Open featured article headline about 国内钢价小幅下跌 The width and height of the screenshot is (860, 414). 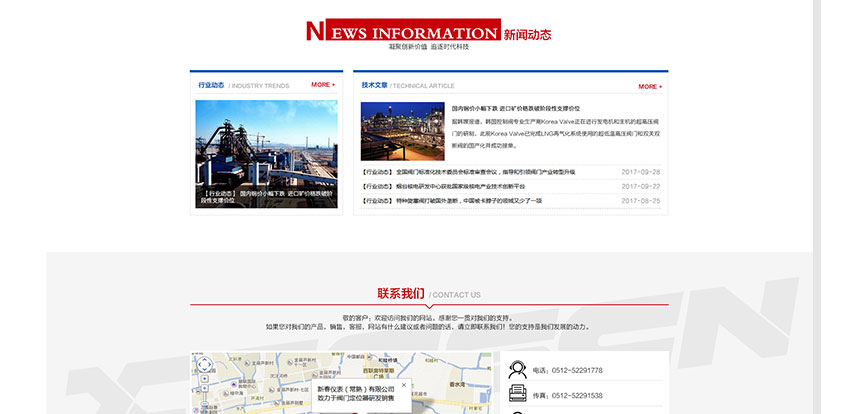pos(515,108)
